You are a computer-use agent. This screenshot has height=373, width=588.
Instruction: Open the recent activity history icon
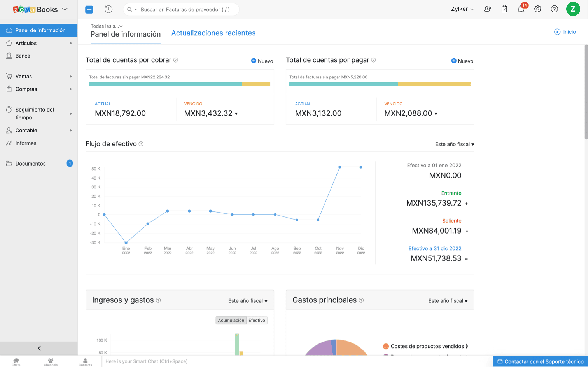108,9
